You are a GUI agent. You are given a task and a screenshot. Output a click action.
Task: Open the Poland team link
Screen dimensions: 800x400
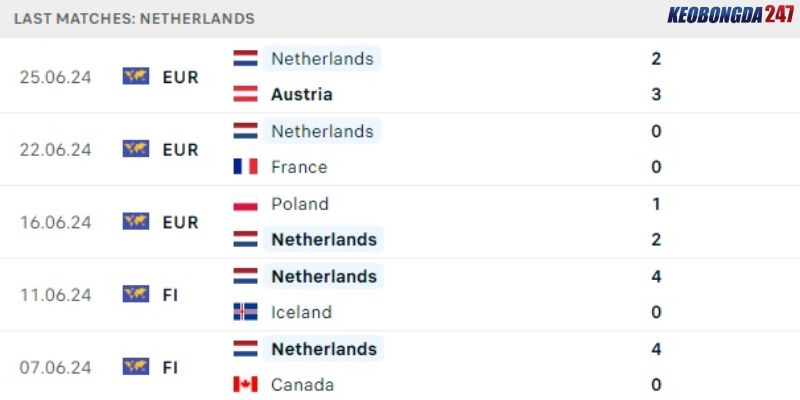pyautogui.click(x=299, y=204)
